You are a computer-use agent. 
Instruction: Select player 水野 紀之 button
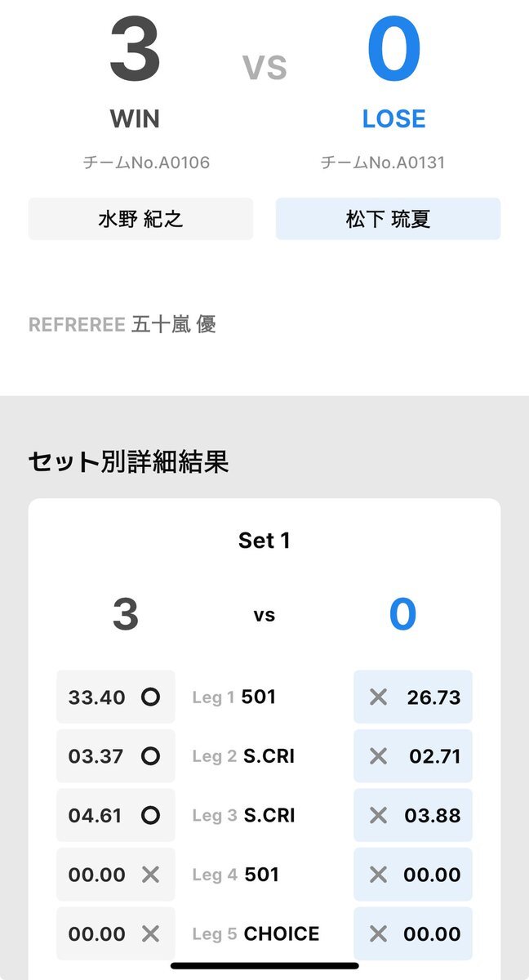tap(140, 219)
